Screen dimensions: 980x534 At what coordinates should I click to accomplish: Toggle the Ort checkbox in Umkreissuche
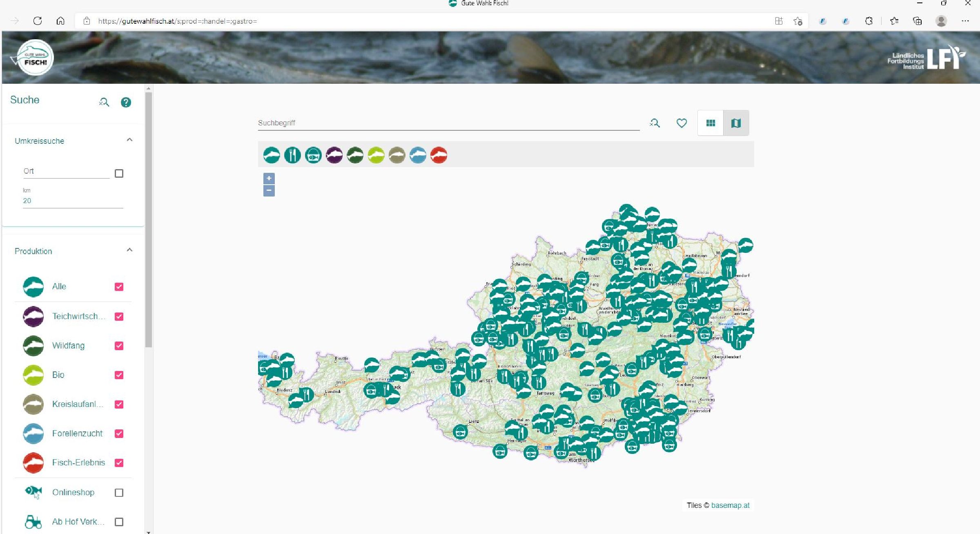click(119, 173)
